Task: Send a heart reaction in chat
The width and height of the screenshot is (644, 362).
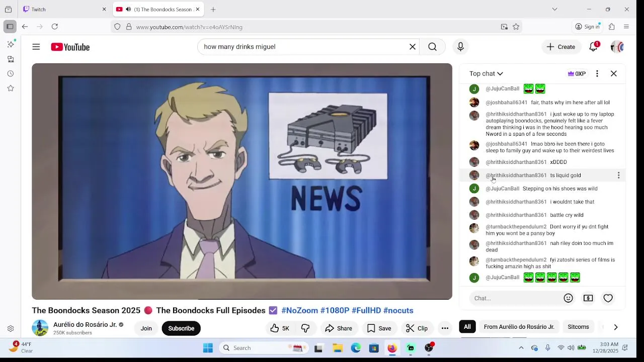Action: point(608,298)
